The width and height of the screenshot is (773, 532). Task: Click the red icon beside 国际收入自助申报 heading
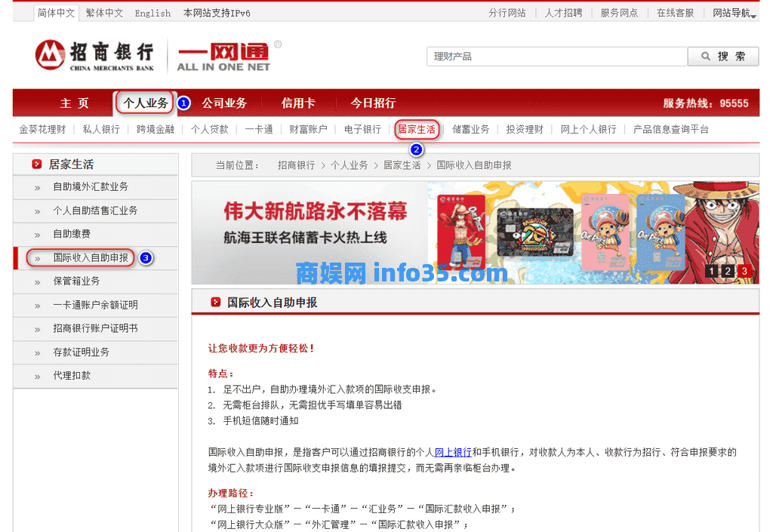coord(215,302)
